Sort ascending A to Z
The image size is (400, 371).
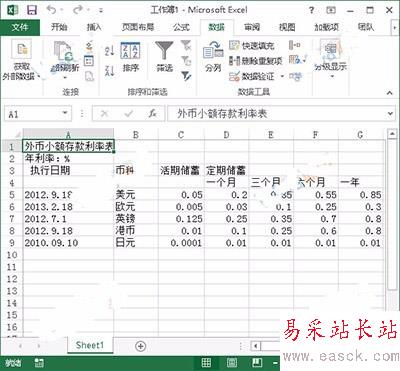click(110, 51)
